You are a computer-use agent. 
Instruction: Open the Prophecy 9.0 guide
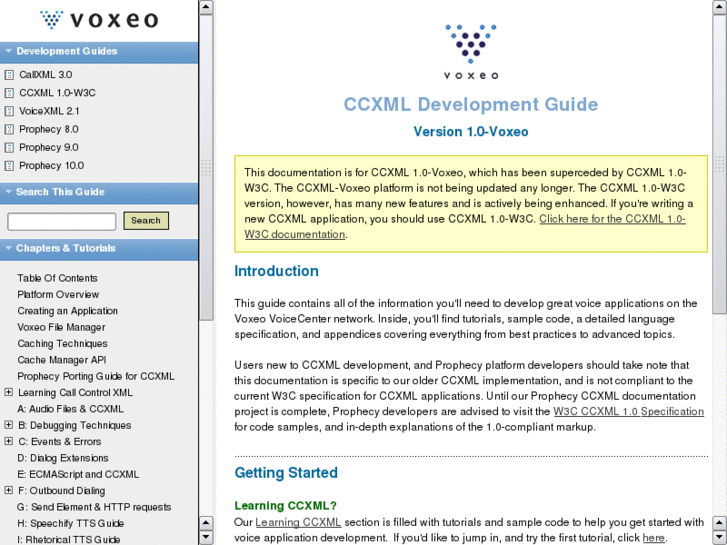click(49, 147)
